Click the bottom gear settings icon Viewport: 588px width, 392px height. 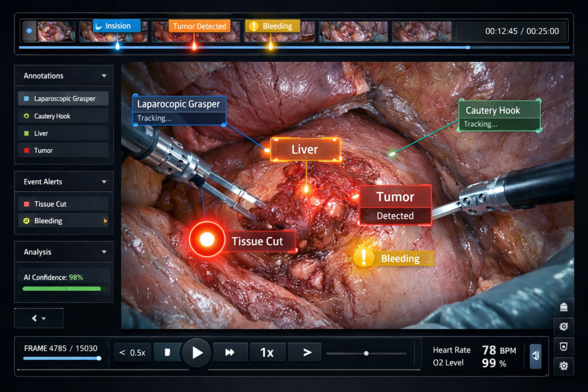coord(563,366)
